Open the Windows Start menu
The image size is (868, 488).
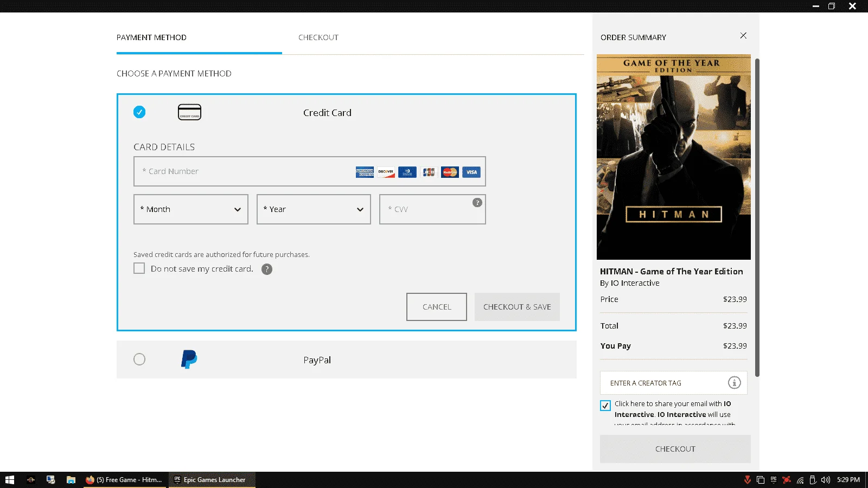click(x=10, y=480)
